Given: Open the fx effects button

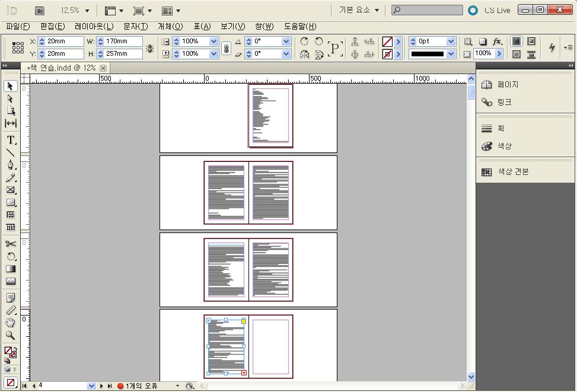Looking at the screenshot, I should pyautogui.click(x=498, y=42).
